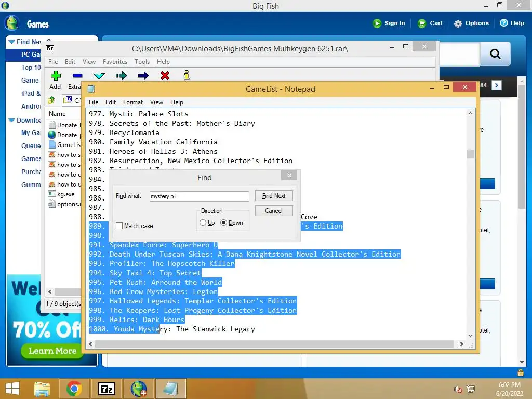Click line 979 Recyclomania
This screenshot has width=532, height=399.
point(124,132)
